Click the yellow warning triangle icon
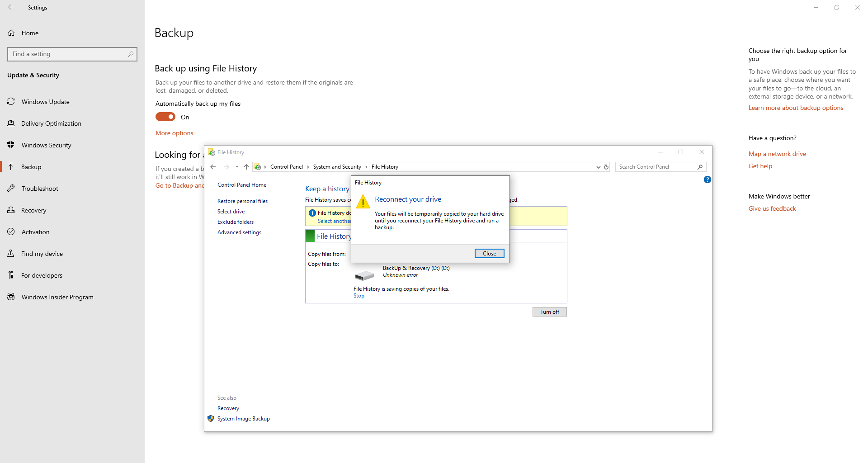Image resolution: width=868 pixels, height=463 pixels. pyautogui.click(x=363, y=202)
